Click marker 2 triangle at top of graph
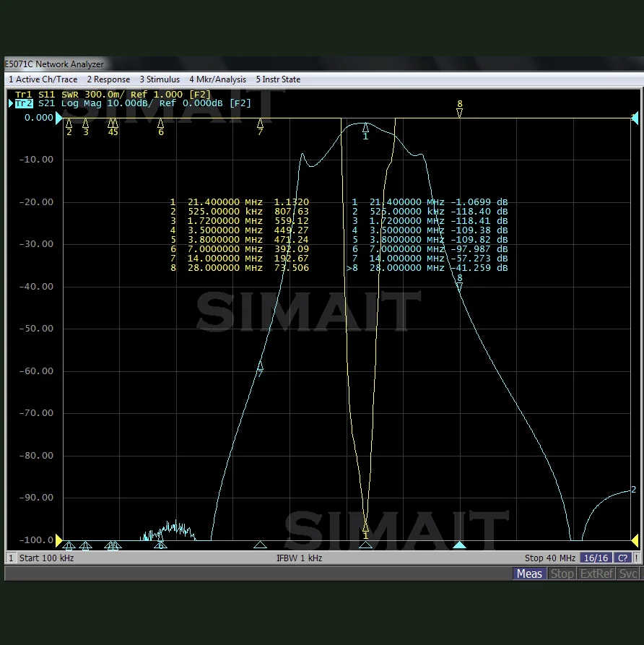644x645 pixels. [x=69, y=124]
